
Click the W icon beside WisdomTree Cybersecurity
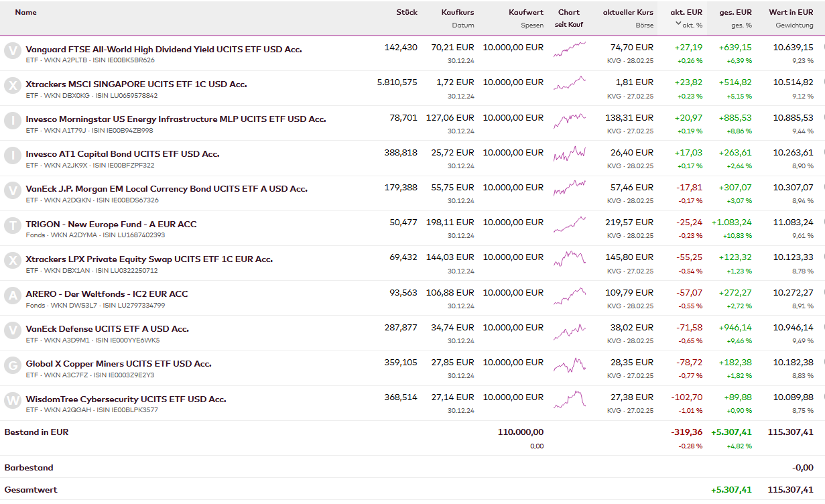13,400
